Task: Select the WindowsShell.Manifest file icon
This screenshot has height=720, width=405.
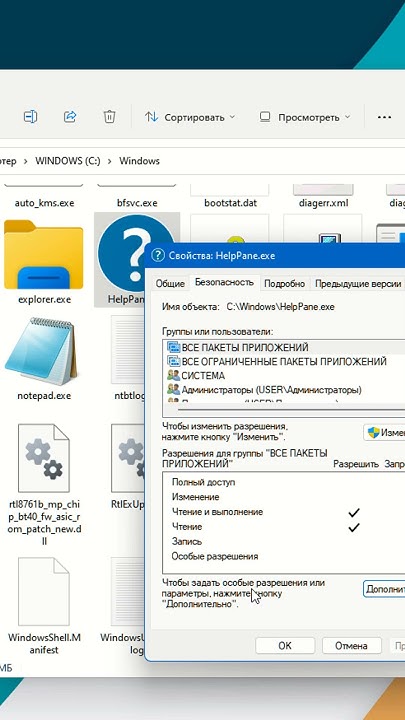Action: (x=44, y=591)
